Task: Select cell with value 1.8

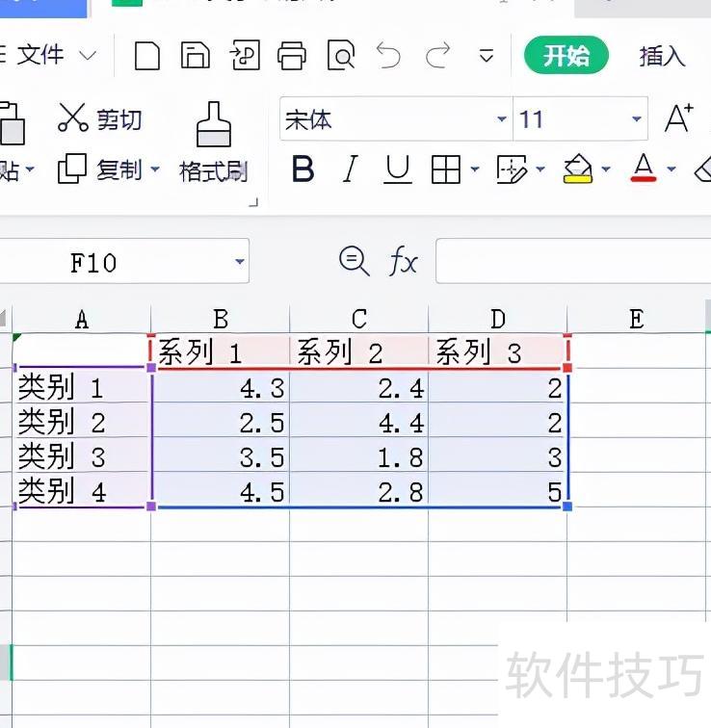Action: [x=359, y=455]
